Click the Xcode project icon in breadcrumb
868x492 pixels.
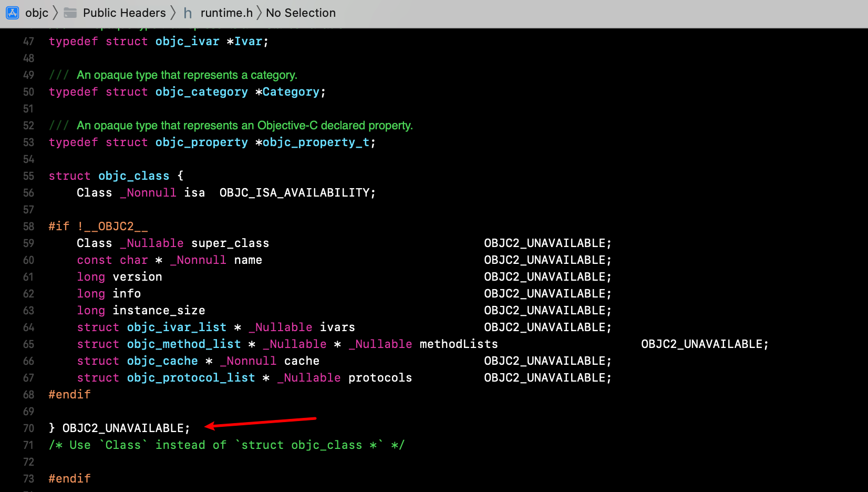pos(12,13)
